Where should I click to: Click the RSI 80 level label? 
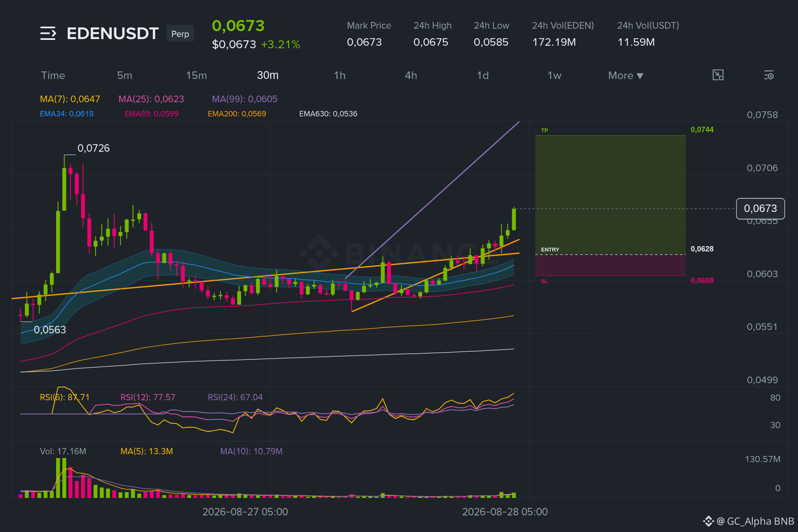[775, 398]
